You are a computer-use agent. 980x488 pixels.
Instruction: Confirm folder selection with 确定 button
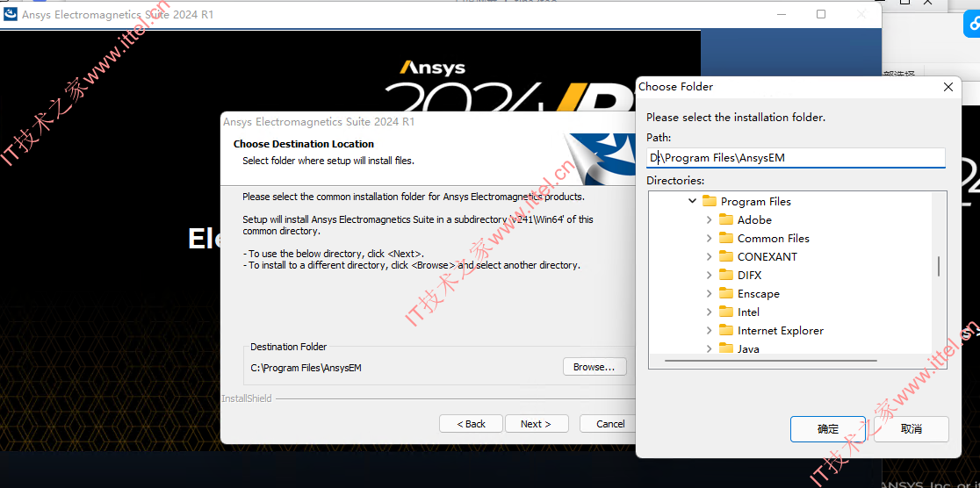point(827,429)
